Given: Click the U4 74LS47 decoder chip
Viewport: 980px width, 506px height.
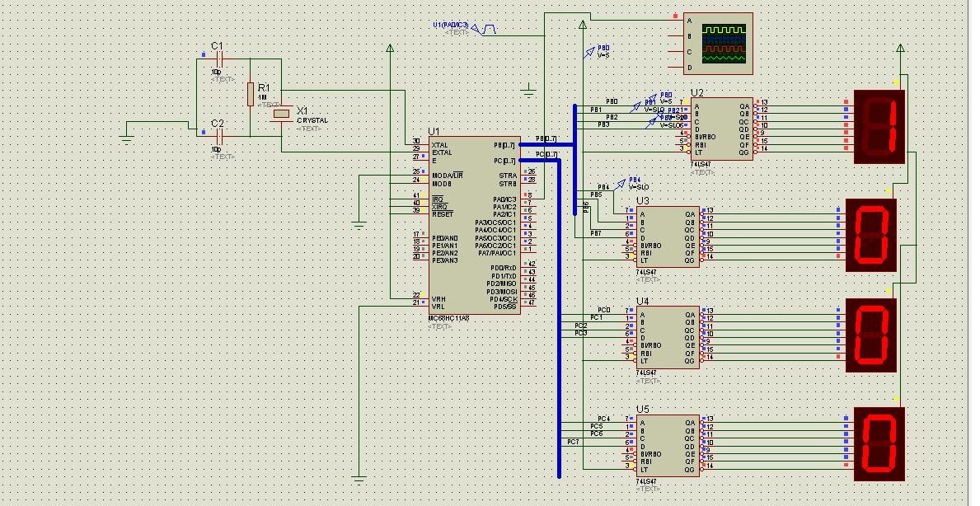Looking at the screenshot, I should pyautogui.click(x=668, y=337).
